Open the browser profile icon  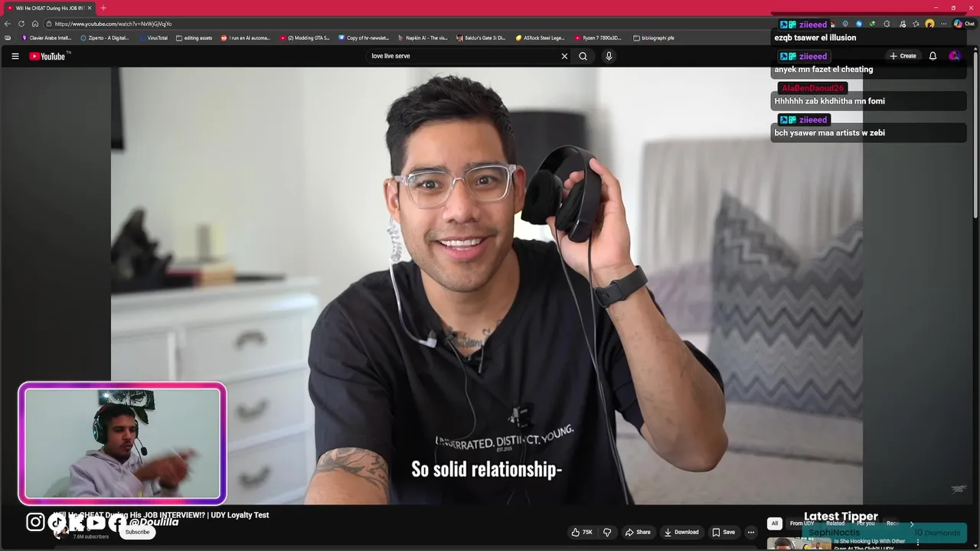(929, 24)
